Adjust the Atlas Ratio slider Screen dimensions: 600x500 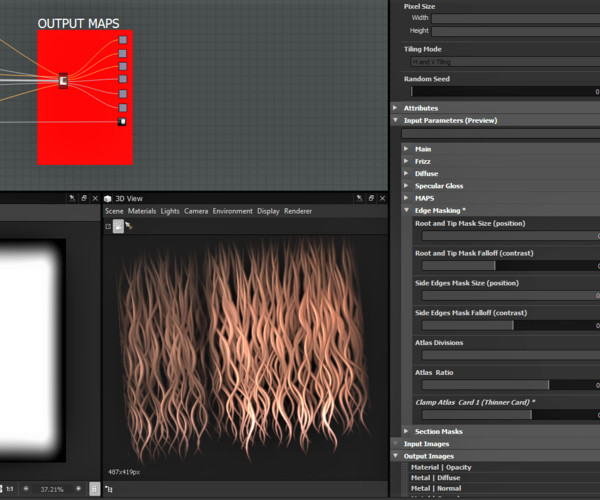pos(511,385)
